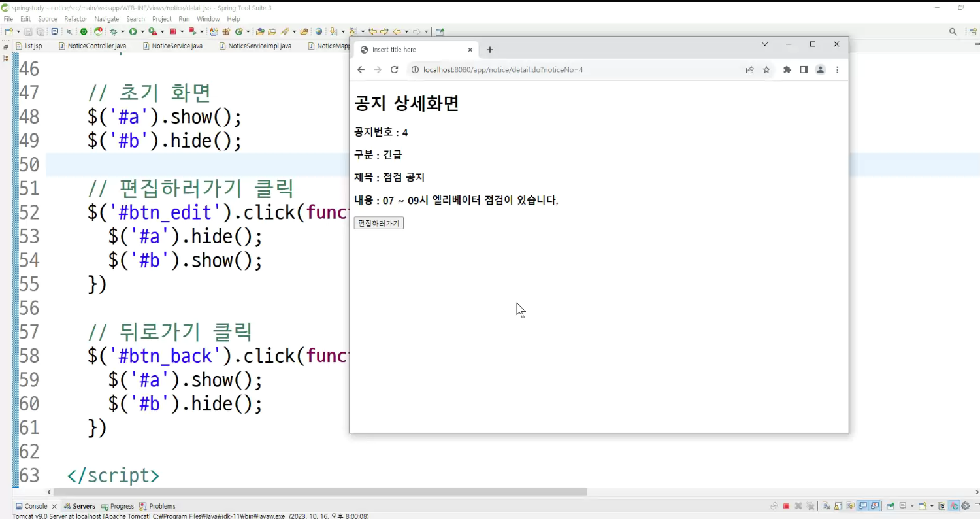Toggle the browser side panel icon
980x519 pixels.
point(804,70)
